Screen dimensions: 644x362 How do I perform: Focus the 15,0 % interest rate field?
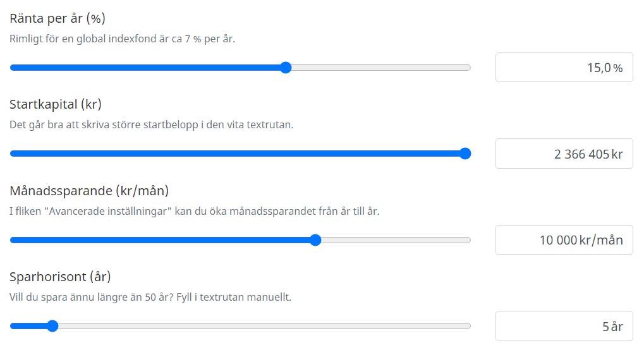[564, 68]
